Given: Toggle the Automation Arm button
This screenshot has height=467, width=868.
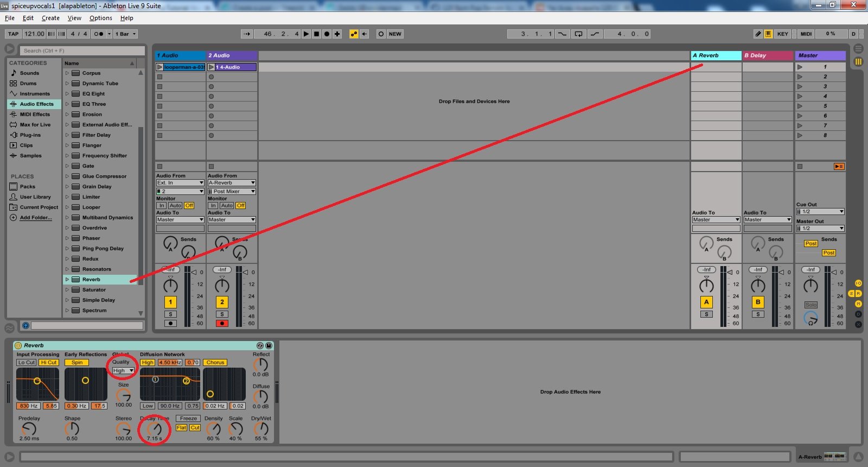Looking at the screenshot, I should [x=354, y=34].
